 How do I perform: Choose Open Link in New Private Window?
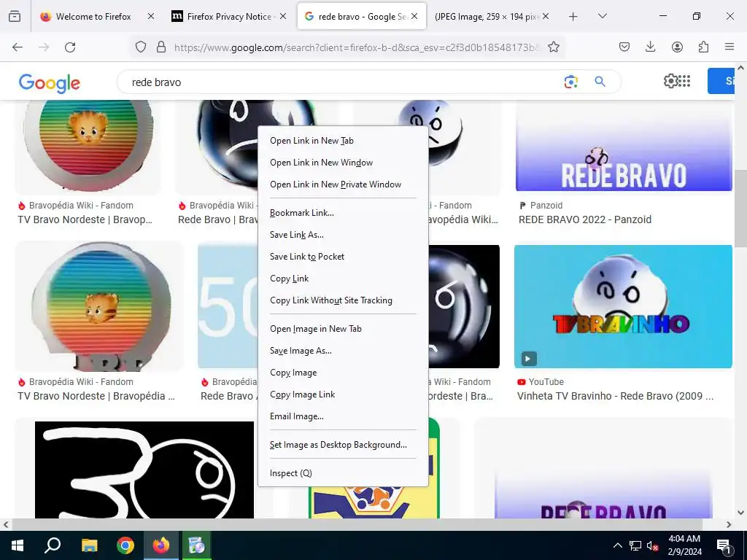point(343,184)
